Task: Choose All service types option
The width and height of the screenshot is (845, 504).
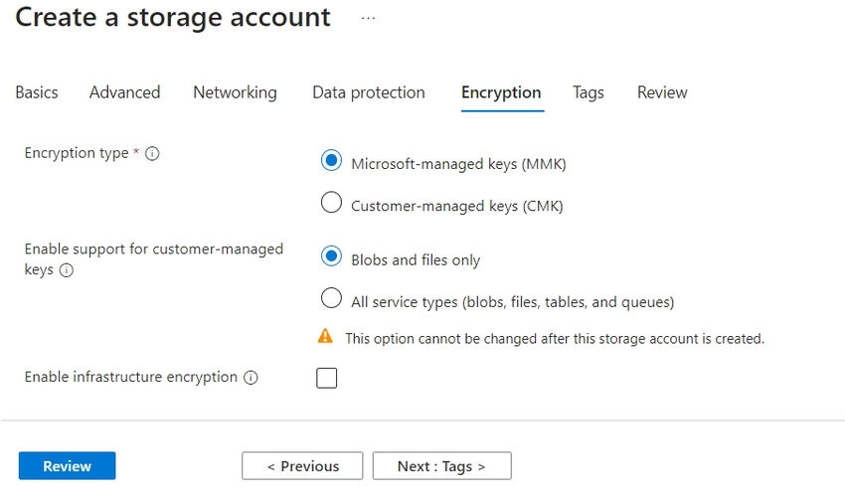Action: [x=331, y=298]
